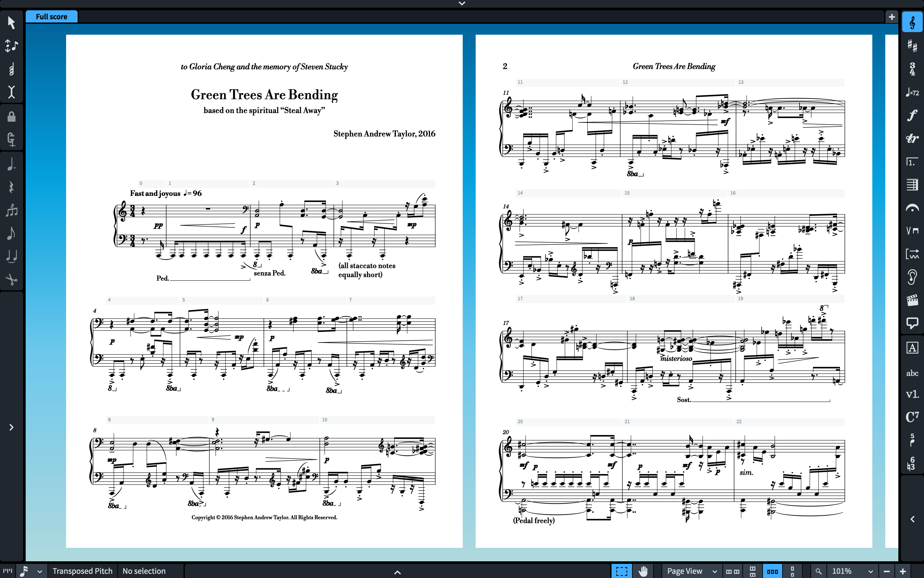Select the scissors cut tool
Image resolution: width=924 pixels, height=578 pixels.
[12, 279]
